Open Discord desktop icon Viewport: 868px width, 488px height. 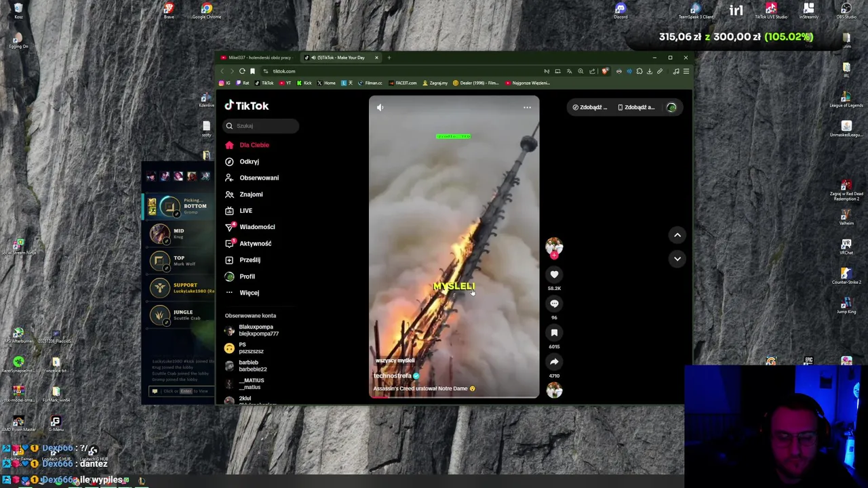pos(620,11)
